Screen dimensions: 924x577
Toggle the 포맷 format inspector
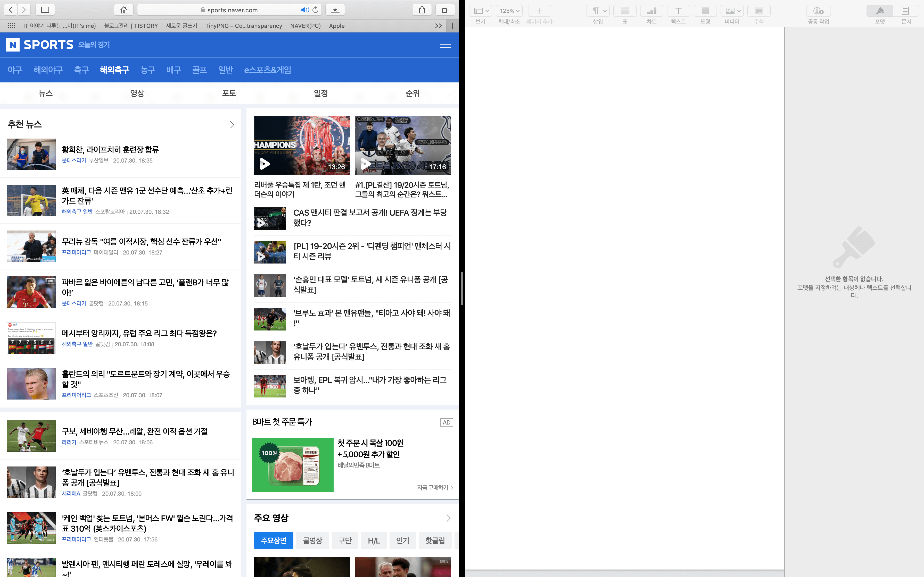880,11
